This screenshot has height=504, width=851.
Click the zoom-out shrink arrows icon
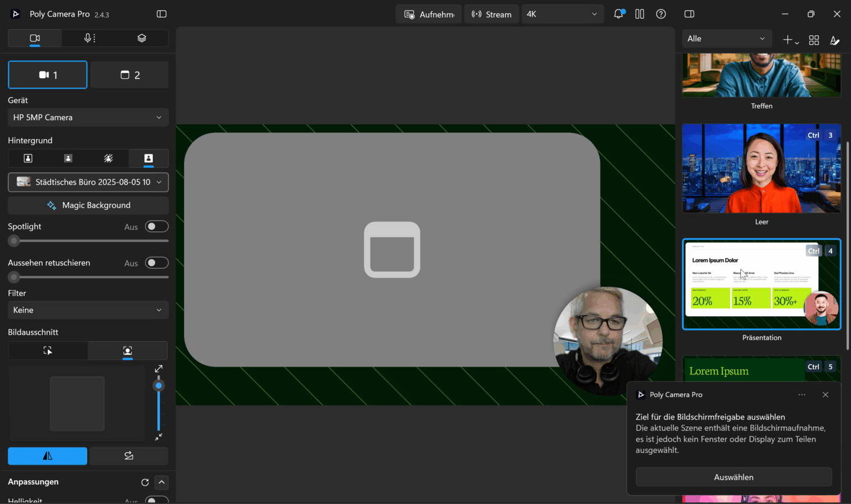click(158, 437)
